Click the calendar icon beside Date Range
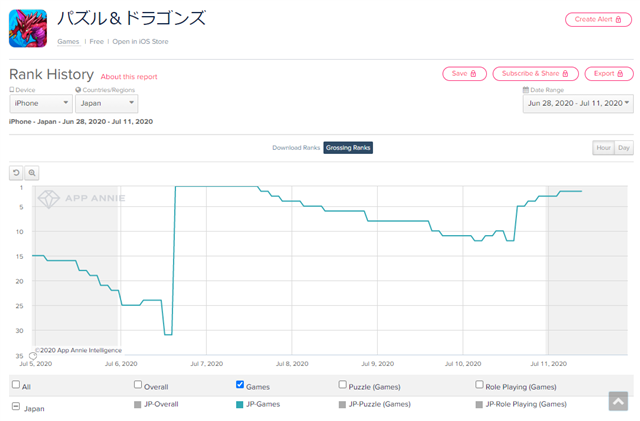640x421 pixels. pos(526,90)
